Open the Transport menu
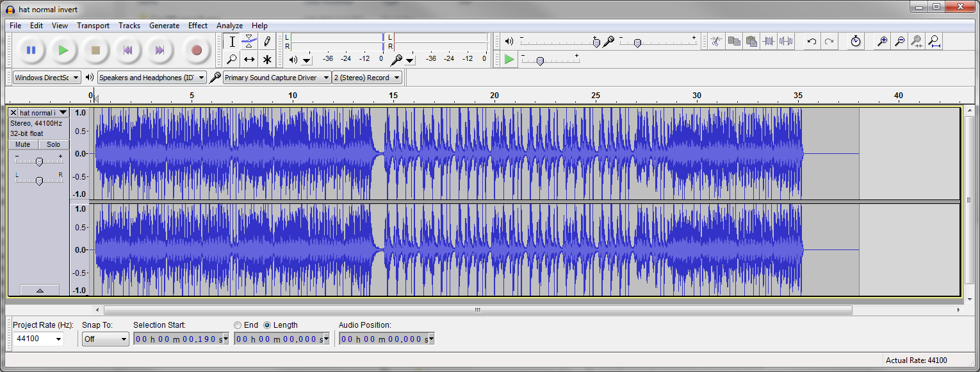The image size is (980, 372). [94, 26]
